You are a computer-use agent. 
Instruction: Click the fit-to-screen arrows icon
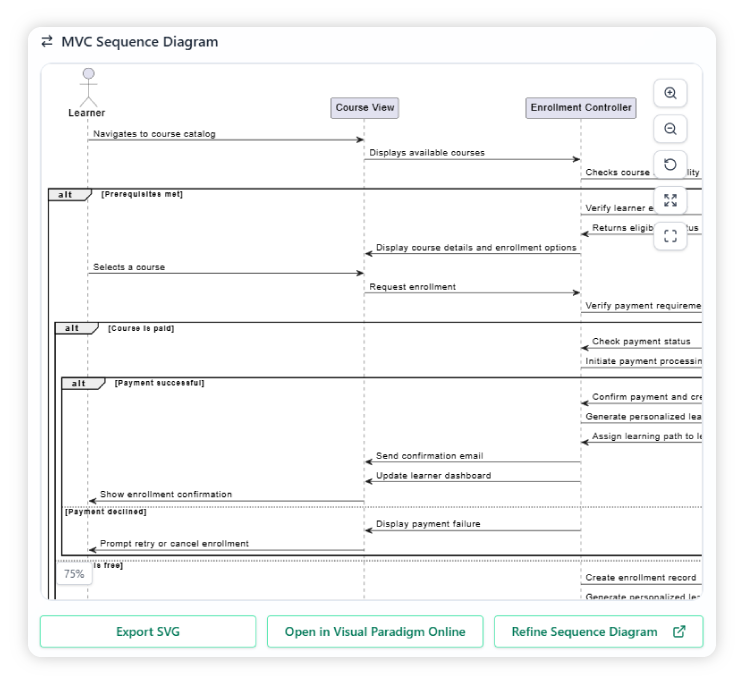point(670,200)
